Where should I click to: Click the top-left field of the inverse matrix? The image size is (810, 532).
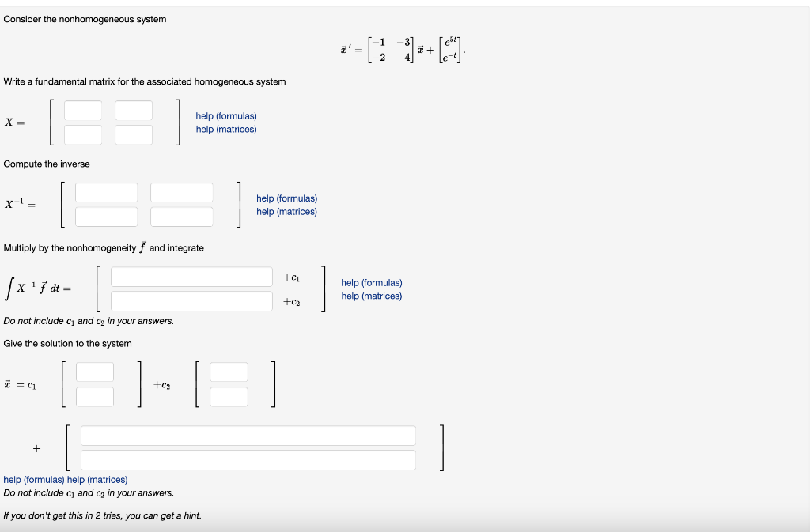coord(107,191)
